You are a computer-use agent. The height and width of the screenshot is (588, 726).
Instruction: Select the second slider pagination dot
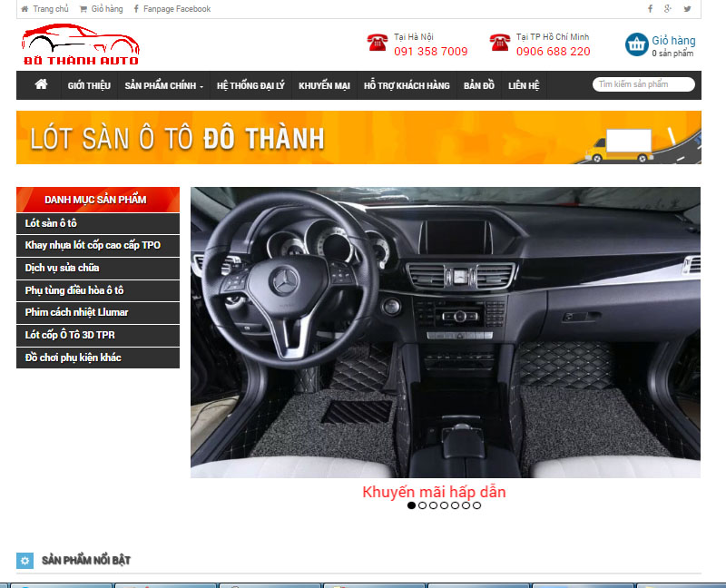(422, 505)
